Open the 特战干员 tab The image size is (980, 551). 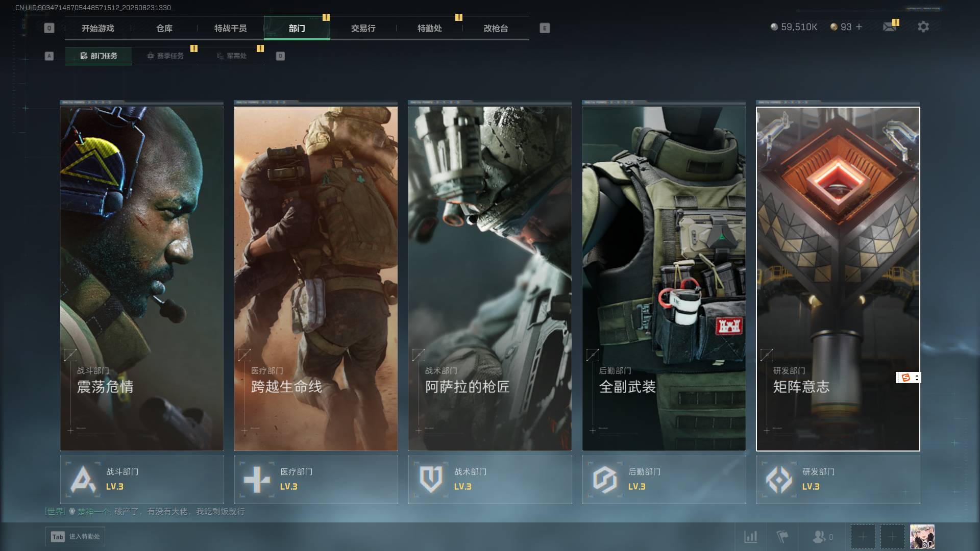pos(231,28)
